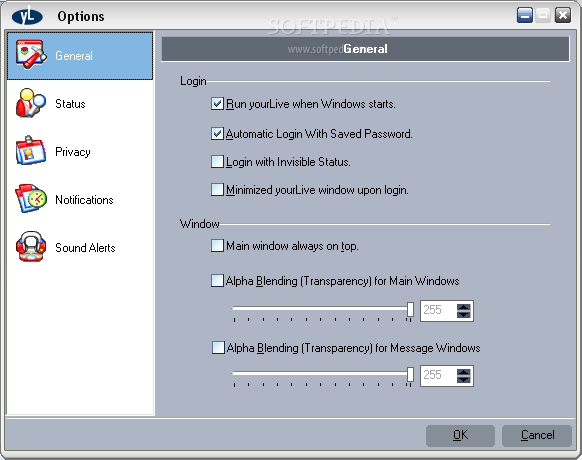Decrease the Main Windows alpha value spinner
The height and width of the screenshot is (460, 582).
(464, 314)
